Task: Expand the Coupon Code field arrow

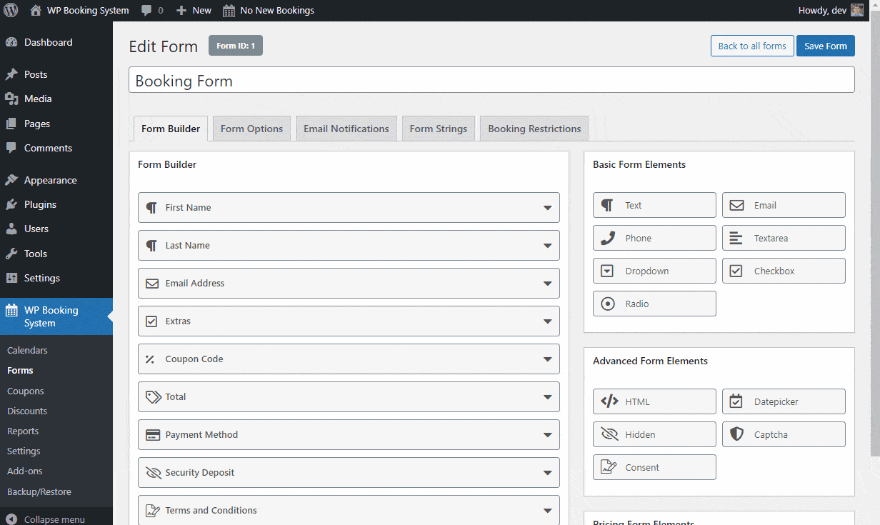Action: pyautogui.click(x=547, y=359)
